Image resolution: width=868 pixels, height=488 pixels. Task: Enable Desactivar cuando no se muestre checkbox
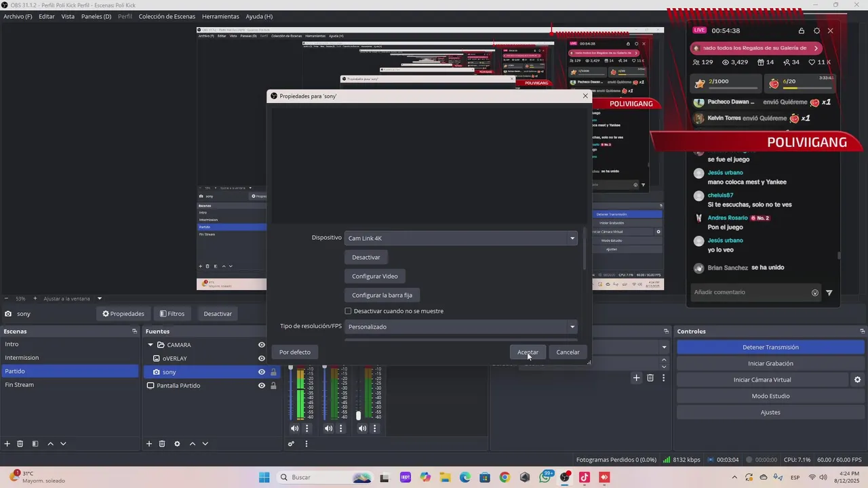pos(349,311)
